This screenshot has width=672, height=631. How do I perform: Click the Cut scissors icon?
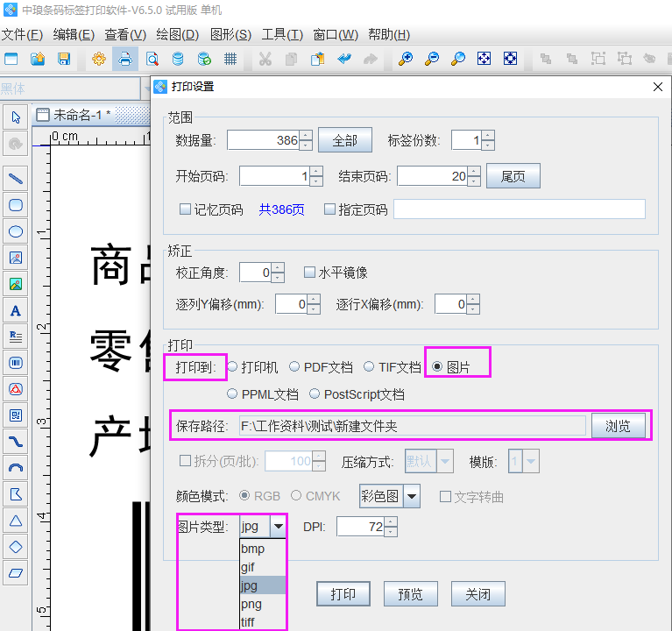click(x=265, y=59)
